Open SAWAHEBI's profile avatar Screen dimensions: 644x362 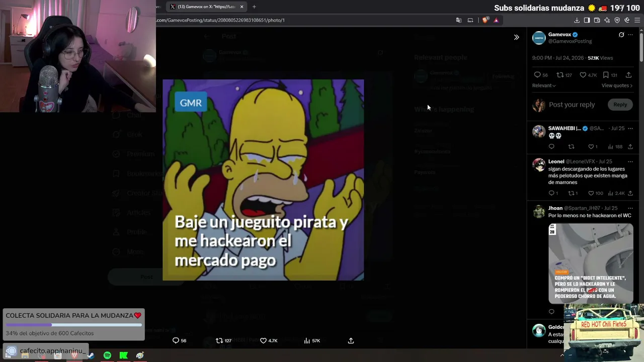click(x=539, y=131)
